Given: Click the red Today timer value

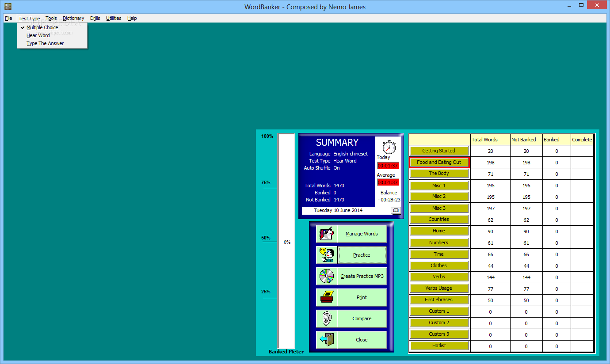Looking at the screenshot, I should pos(388,166).
